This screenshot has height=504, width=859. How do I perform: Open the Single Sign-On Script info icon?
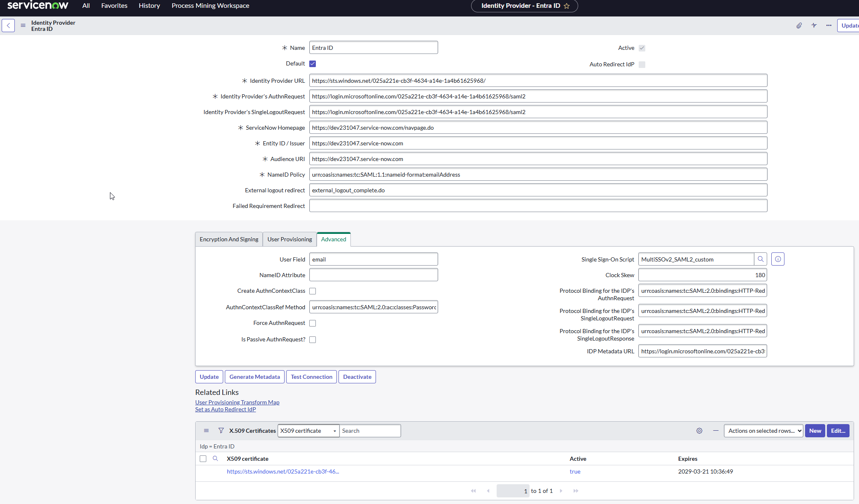(778, 259)
